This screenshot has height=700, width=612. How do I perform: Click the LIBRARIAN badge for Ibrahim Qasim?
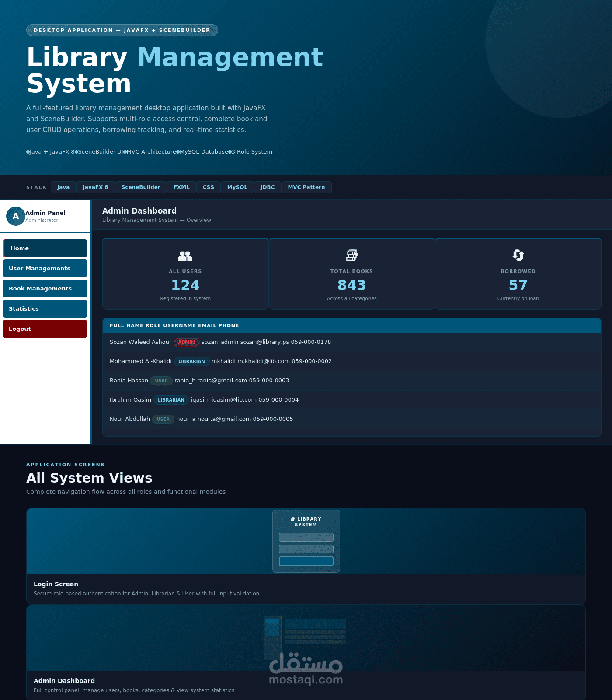tap(171, 400)
